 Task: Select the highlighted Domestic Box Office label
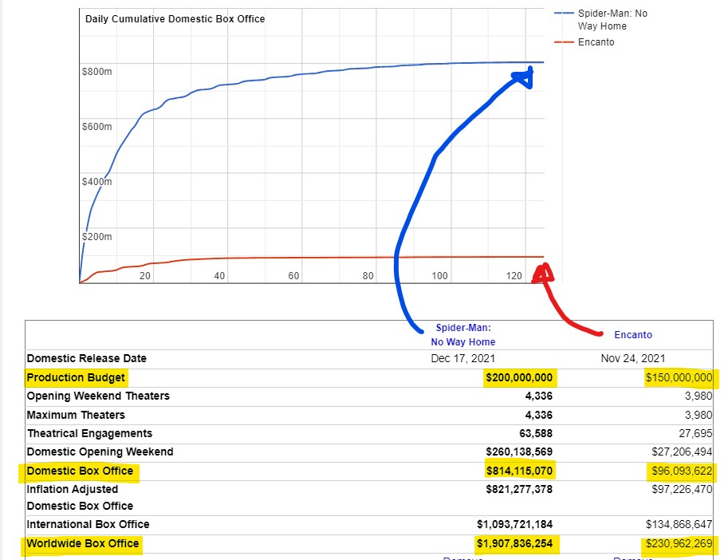click(81, 471)
